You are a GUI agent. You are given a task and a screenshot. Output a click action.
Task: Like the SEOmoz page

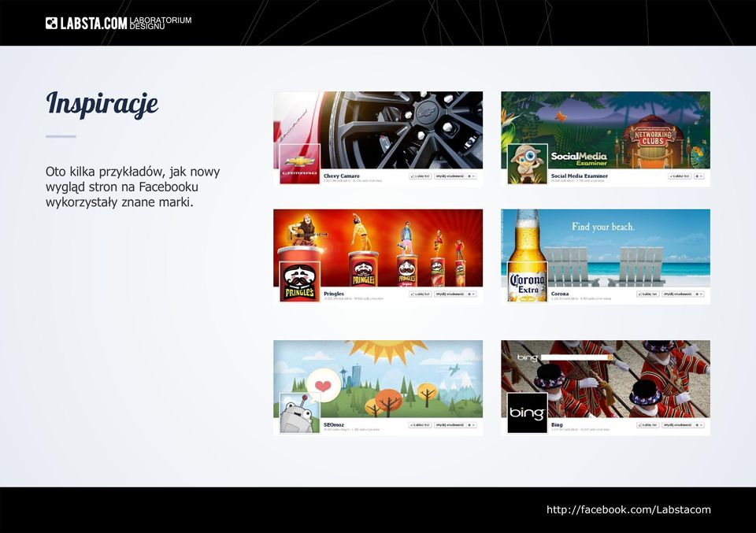(420, 425)
